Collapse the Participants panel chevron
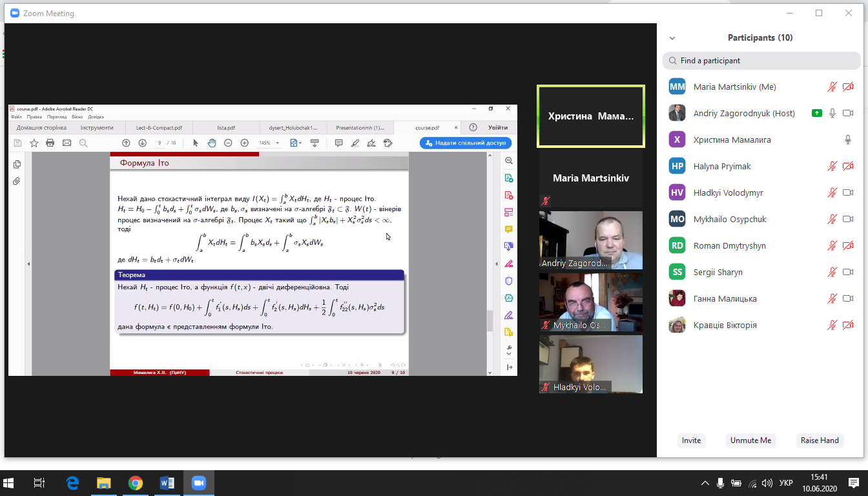 (672, 38)
